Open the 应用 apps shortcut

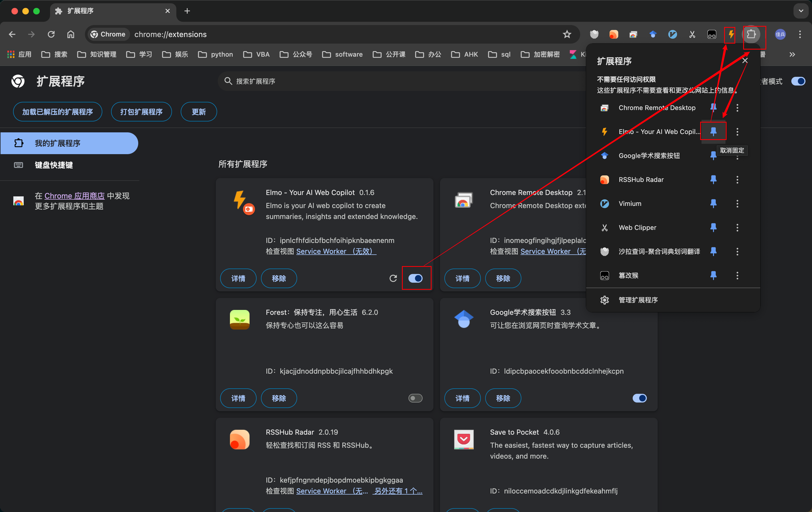[19, 54]
